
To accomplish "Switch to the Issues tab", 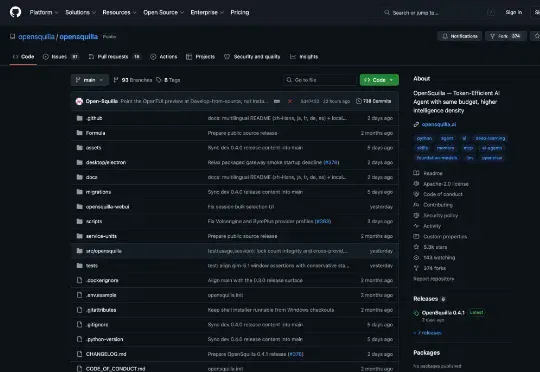I will [x=61, y=56].
